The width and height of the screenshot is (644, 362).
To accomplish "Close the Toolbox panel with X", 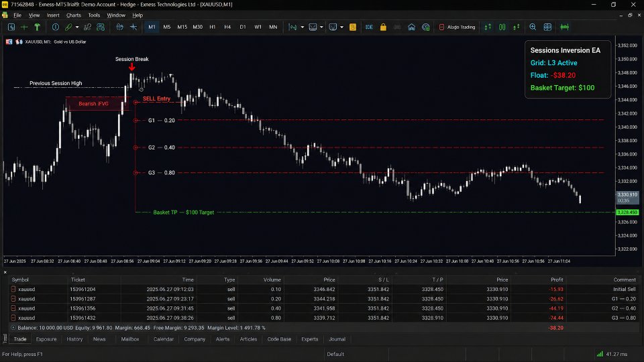I will pos(5,272).
